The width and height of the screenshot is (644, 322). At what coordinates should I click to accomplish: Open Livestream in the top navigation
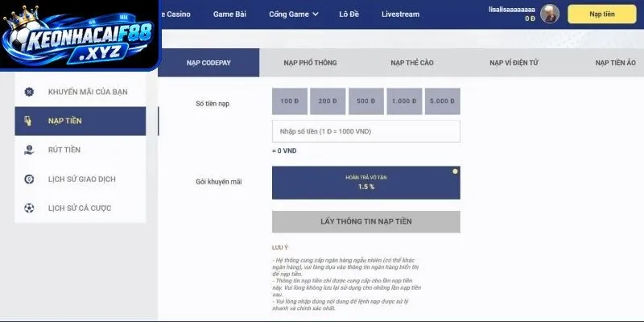click(400, 14)
